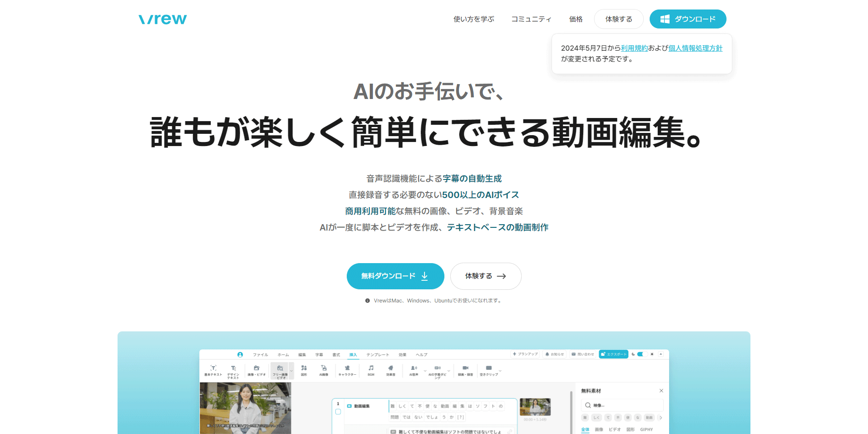Expand the AI音声 dropdown arrow
The width and height of the screenshot is (868, 434).
click(x=425, y=371)
